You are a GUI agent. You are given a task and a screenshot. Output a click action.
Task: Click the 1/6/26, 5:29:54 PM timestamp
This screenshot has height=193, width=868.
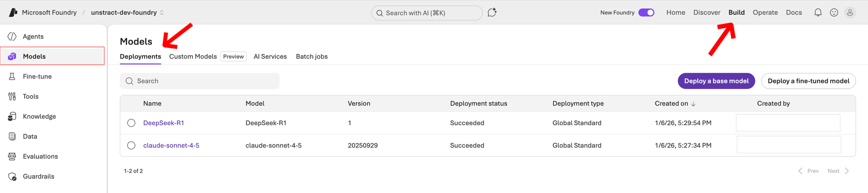pos(683,123)
